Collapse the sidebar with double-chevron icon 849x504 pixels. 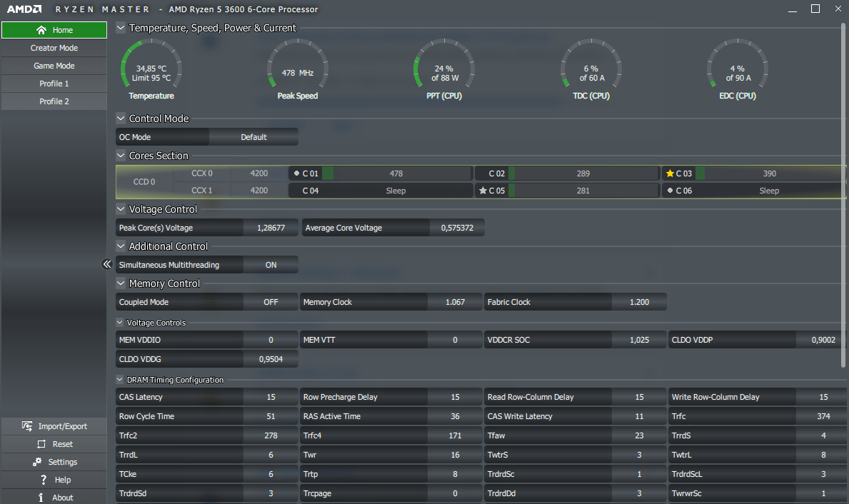tap(106, 264)
